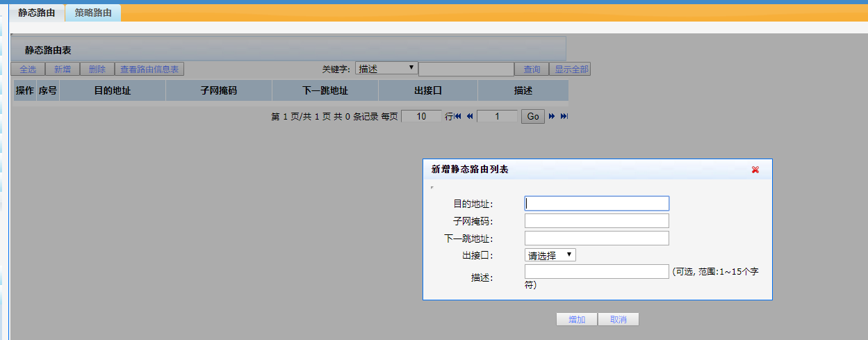The height and width of the screenshot is (340, 868).
Task: Click the 全选 button
Action: [x=28, y=70]
